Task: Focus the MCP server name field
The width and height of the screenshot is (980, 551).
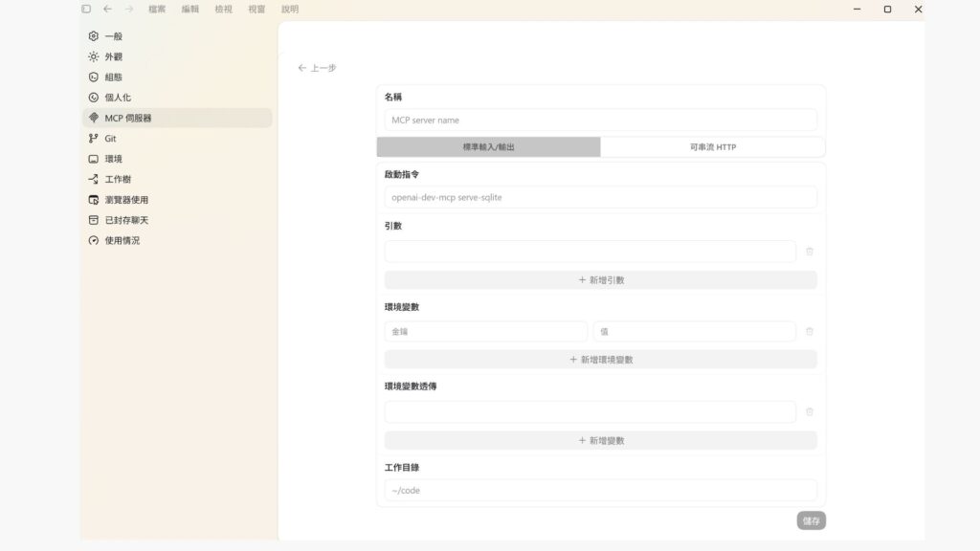Action: pyautogui.click(x=600, y=120)
